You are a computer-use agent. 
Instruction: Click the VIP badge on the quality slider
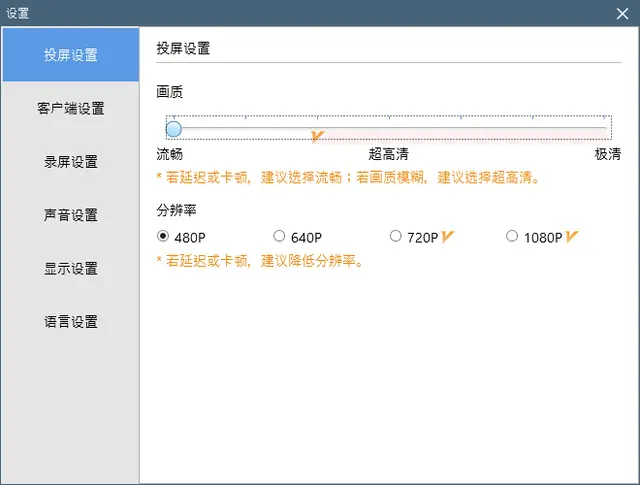click(317, 136)
